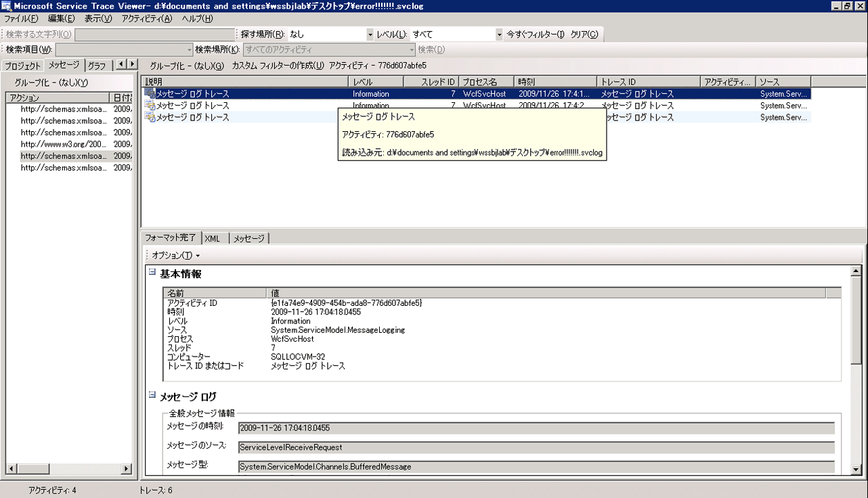Open the アクティビティ(A) menu
The image size is (868, 498).
coord(147,19)
